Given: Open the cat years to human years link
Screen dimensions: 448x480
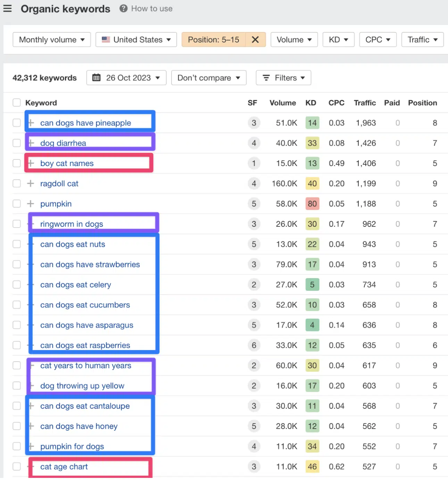Looking at the screenshot, I should click(86, 365).
